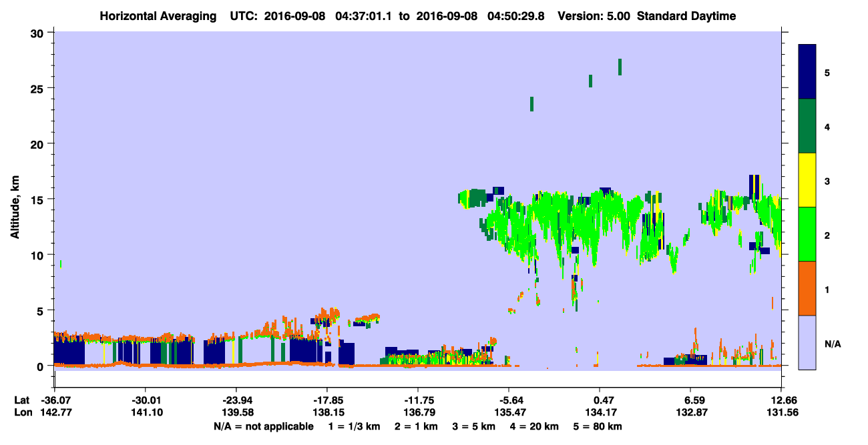
Task: Click the 'N/A = not applicable' legend text
Action: coord(263,426)
